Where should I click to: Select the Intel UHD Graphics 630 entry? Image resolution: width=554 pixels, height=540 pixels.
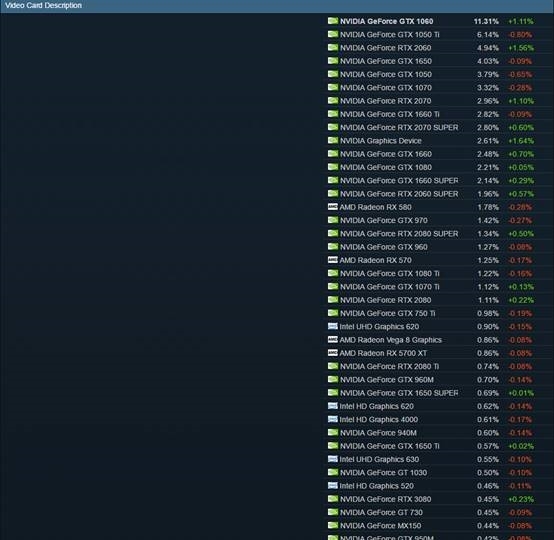click(x=379, y=459)
